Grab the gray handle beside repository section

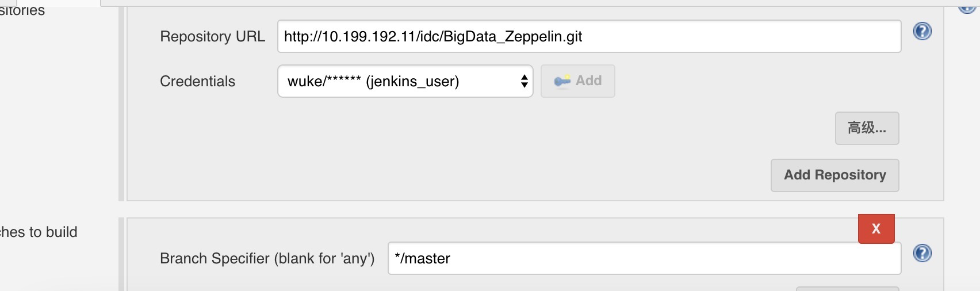[x=121, y=104]
